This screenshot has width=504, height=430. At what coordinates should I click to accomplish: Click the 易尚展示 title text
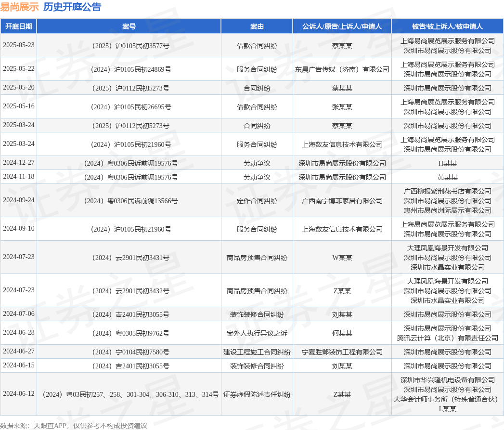coord(19,7)
